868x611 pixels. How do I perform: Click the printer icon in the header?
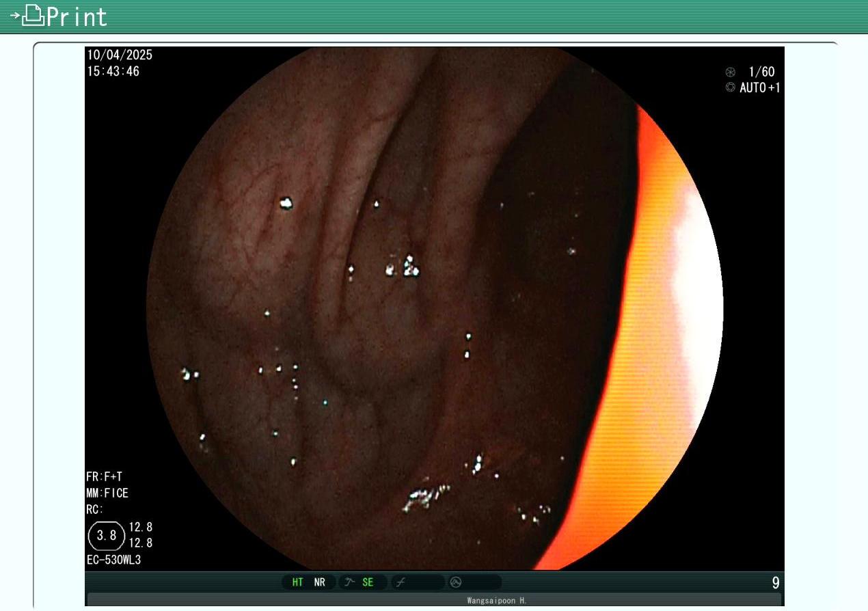point(27,16)
